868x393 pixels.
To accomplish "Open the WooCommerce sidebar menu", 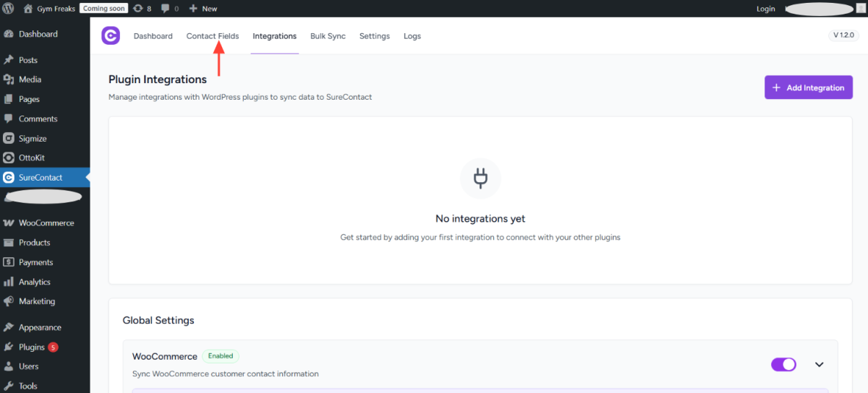I will pos(46,223).
